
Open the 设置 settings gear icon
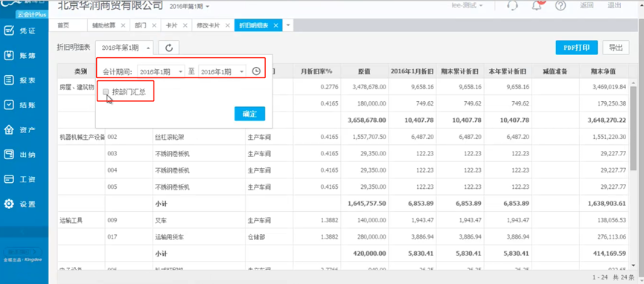click(9, 204)
